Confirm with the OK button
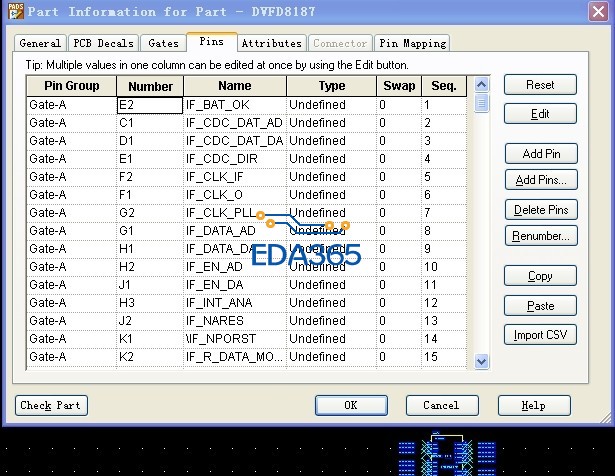Image resolution: width=615 pixels, height=476 pixels. click(351, 405)
